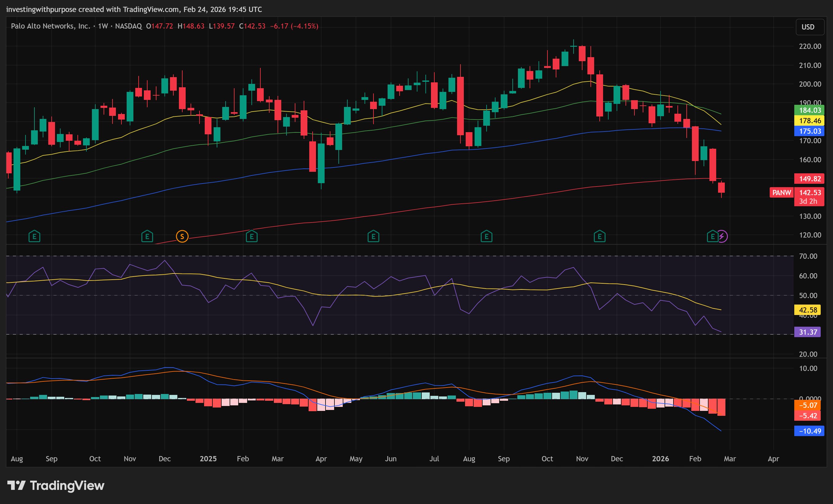Open the November 2025 earnings marker
The width and height of the screenshot is (833, 504).
[599, 236]
